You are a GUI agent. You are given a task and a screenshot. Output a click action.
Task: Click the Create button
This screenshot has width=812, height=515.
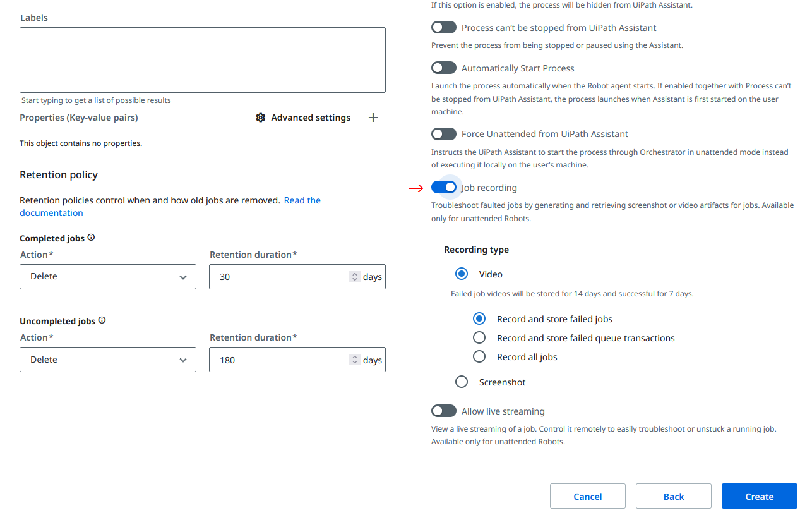(759, 496)
